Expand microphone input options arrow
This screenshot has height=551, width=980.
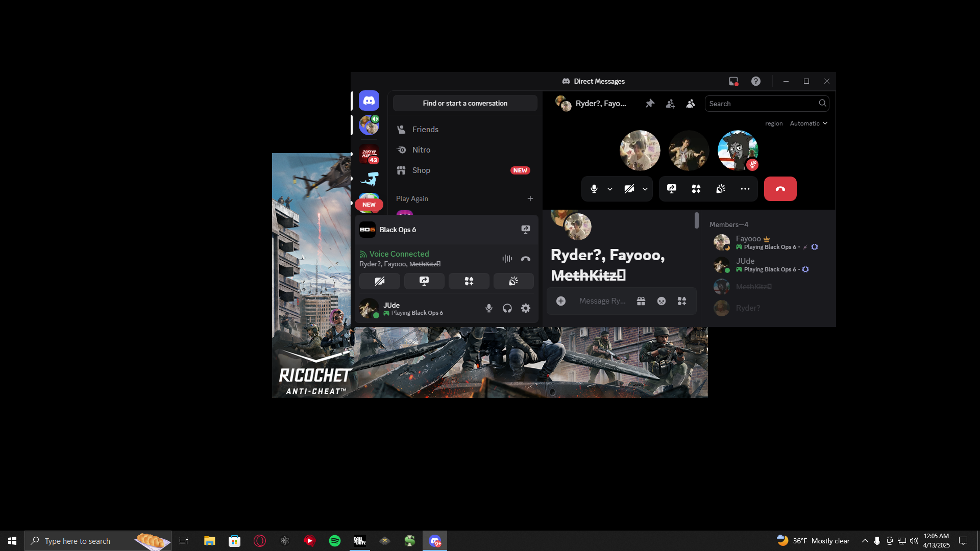click(x=610, y=189)
